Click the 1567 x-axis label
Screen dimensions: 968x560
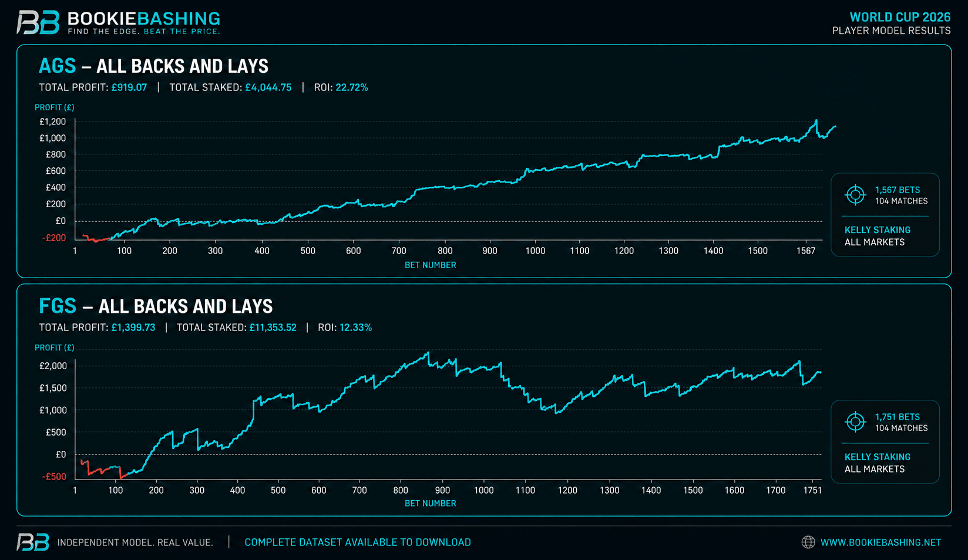[x=806, y=251]
